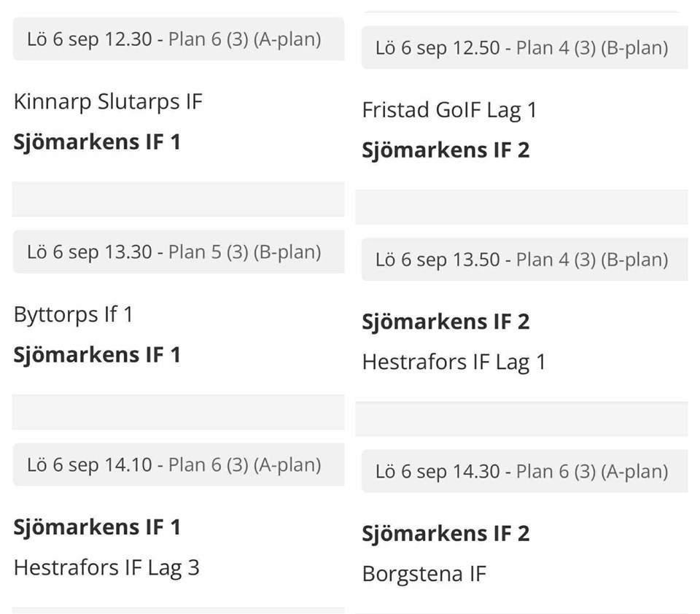Click Hestrafors IF Lag 1 team name
Viewport: 700px width, 614px height.
[x=454, y=362]
